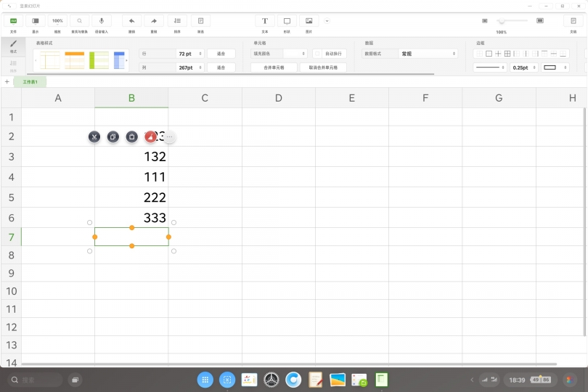Undo the last action (撤销)
The height and width of the screenshot is (392, 588).
[131, 21]
